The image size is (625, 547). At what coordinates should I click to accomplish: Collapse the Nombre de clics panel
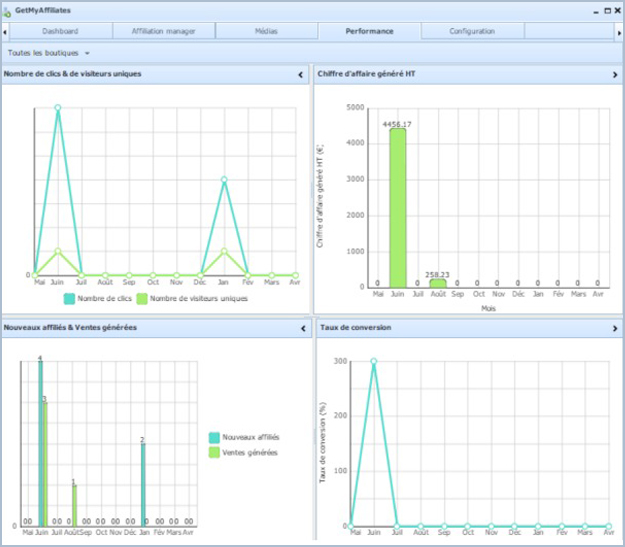(x=301, y=74)
